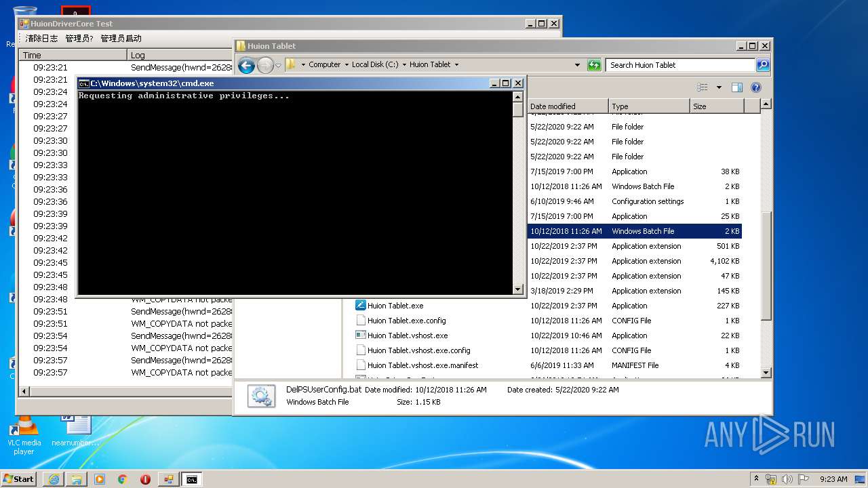The height and width of the screenshot is (488, 868).
Task: Switch to cmd.exe taskbar button
Action: pos(192,479)
